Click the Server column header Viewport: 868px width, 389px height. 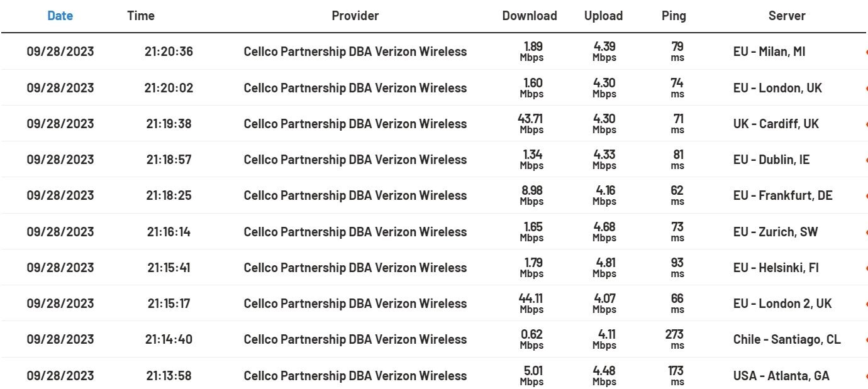(x=787, y=16)
